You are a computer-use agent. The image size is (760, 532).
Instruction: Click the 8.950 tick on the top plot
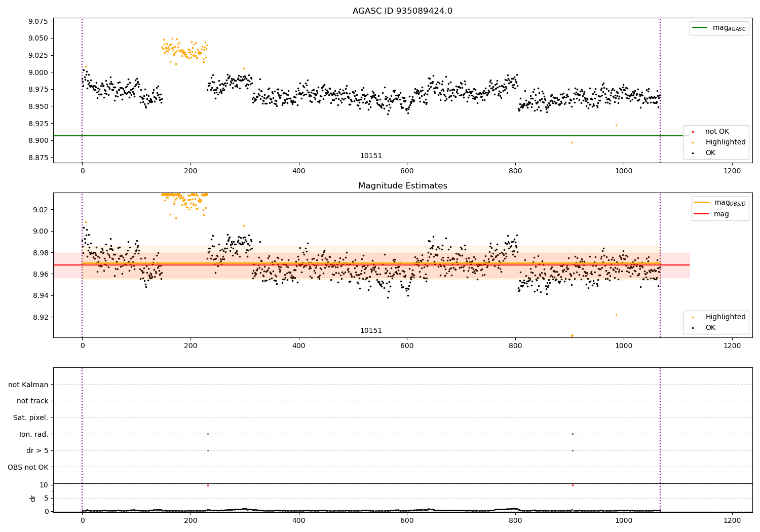click(x=38, y=106)
